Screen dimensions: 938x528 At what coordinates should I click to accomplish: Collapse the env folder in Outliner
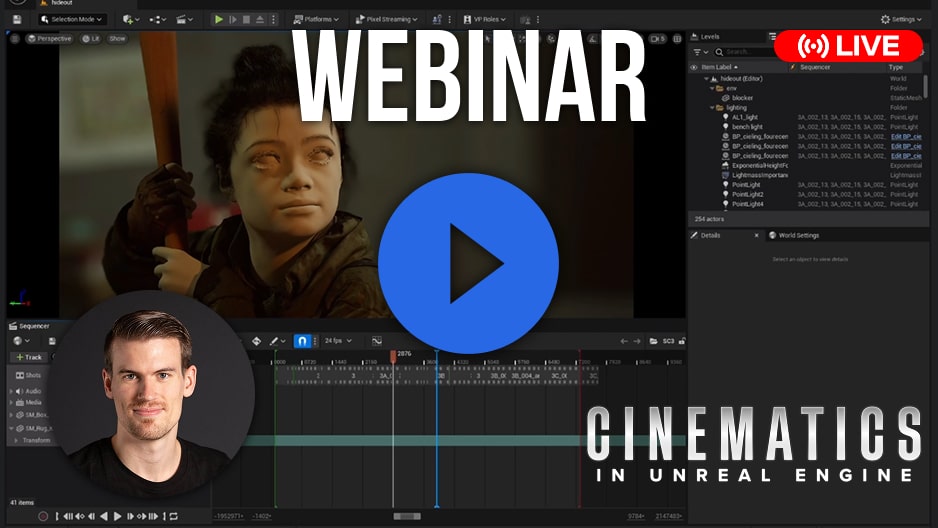(x=712, y=88)
